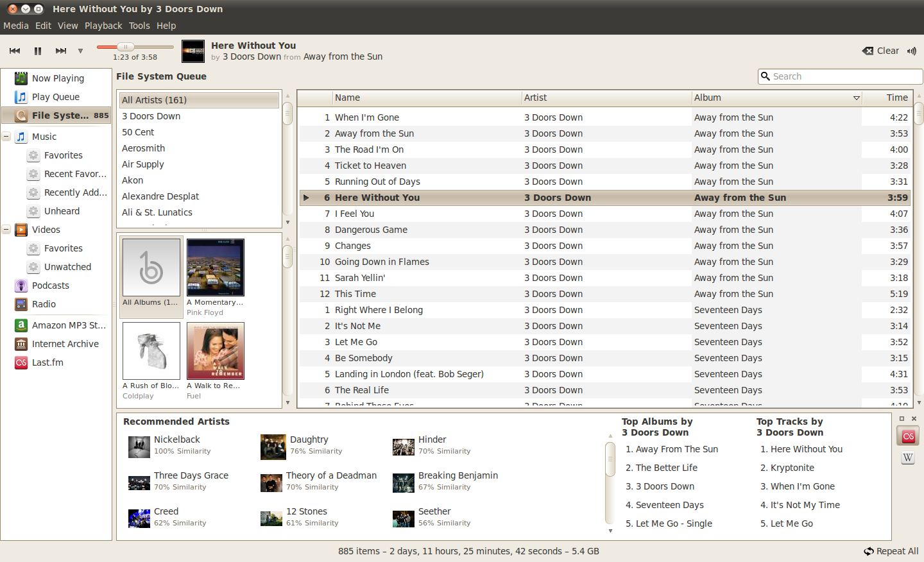Select 3 Doors Down in the artist list
Image resolution: width=924 pixels, height=562 pixels.
click(x=199, y=116)
